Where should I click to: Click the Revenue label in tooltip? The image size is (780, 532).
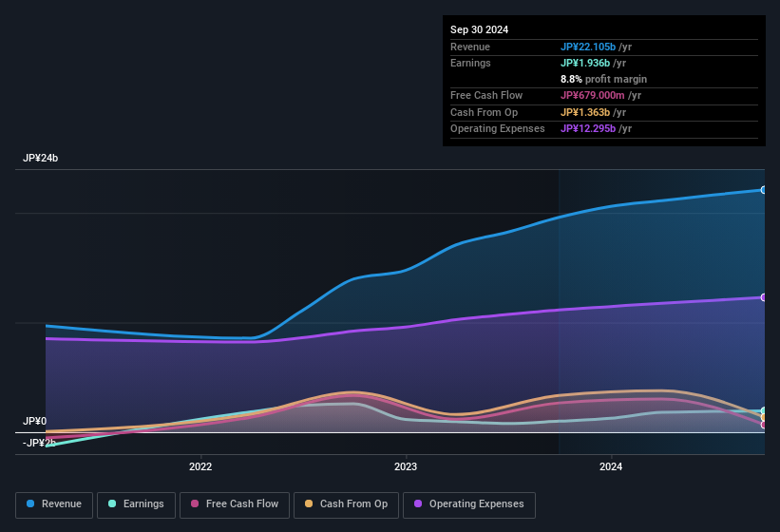click(470, 47)
